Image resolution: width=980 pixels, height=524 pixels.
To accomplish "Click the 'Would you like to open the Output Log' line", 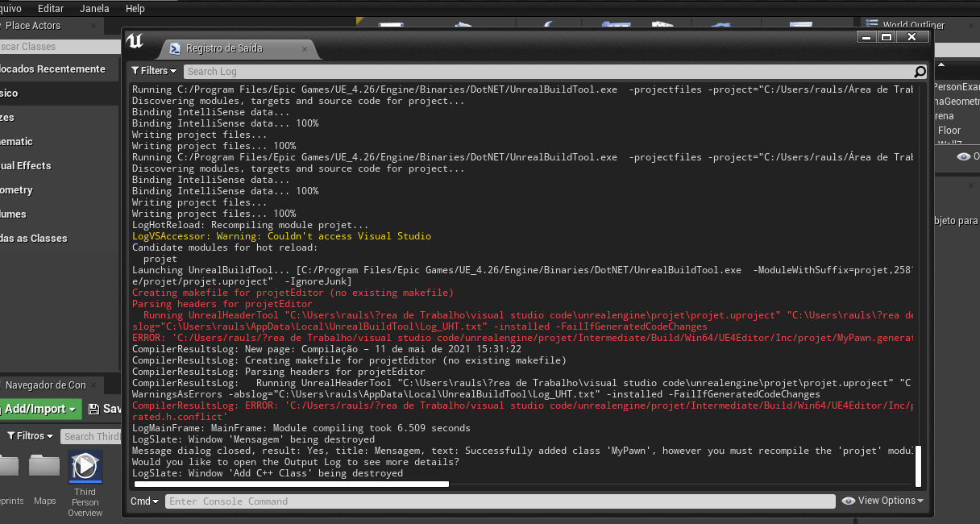I will (x=296, y=462).
